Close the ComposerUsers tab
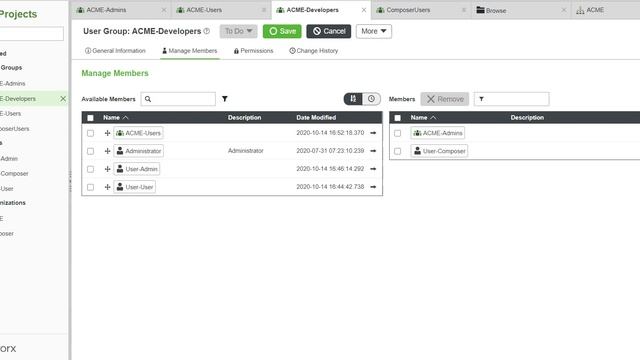 (x=464, y=10)
